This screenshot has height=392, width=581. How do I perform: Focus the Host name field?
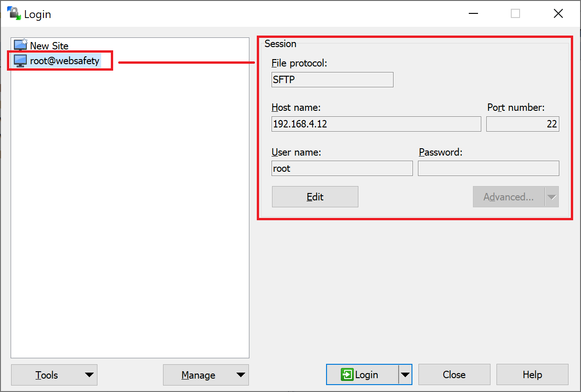tap(376, 124)
